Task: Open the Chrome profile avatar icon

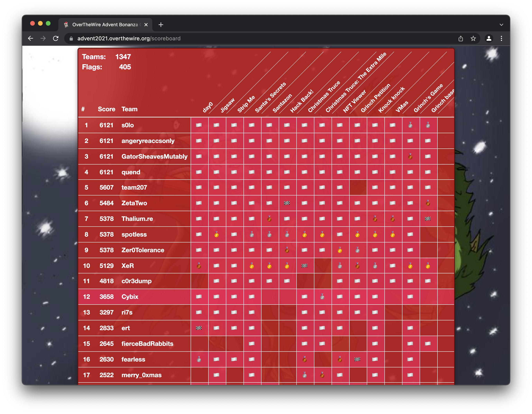Action: [489, 39]
